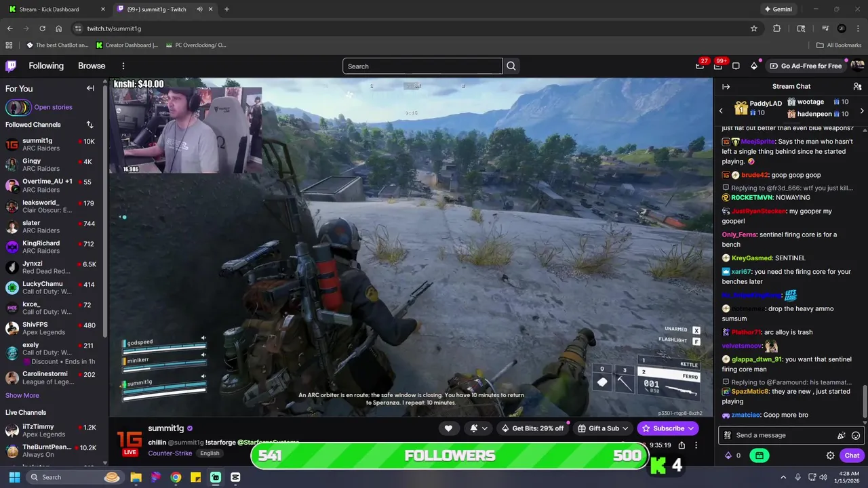Open the Whispers speech bubble icon
Viewport: 868px width, 488px height.
[x=736, y=66]
